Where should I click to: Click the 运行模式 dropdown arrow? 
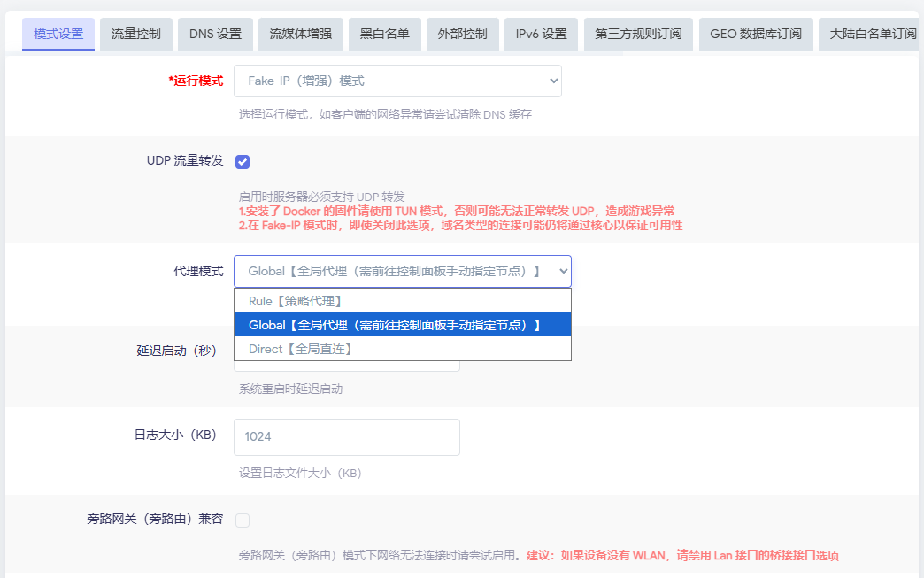(554, 81)
